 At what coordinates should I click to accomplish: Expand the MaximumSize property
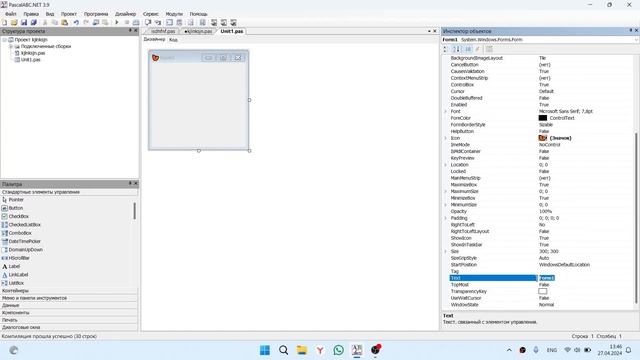[x=445, y=191]
